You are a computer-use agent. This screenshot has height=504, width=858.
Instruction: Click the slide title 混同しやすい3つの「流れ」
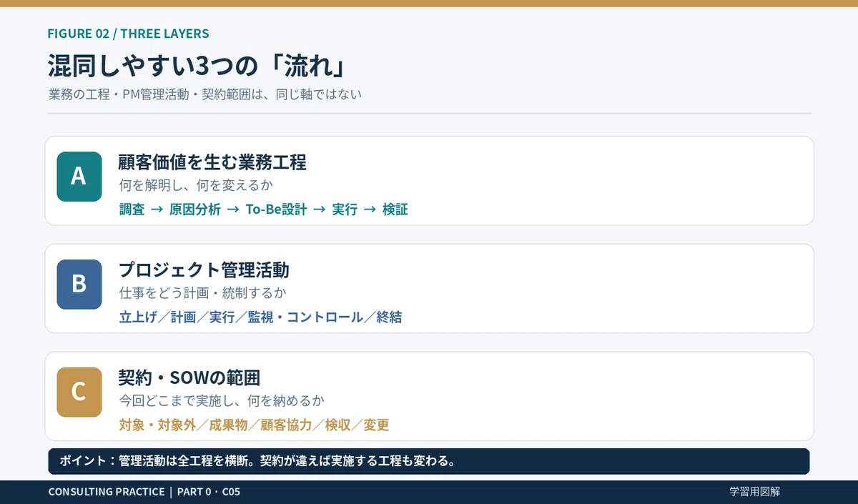coord(198,66)
